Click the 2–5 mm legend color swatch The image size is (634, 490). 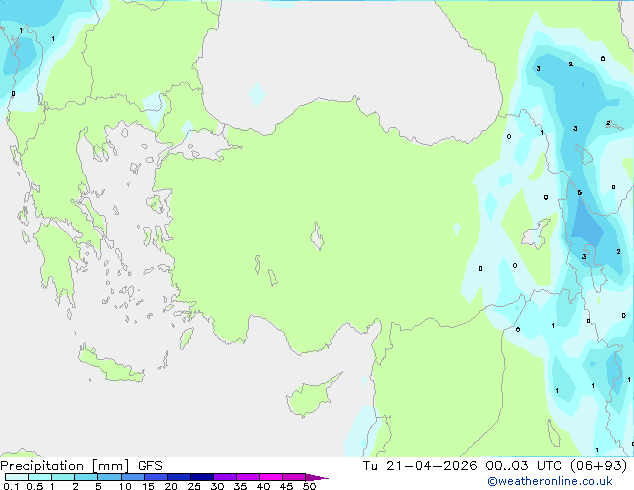pyautogui.click(x=86, y=477)
